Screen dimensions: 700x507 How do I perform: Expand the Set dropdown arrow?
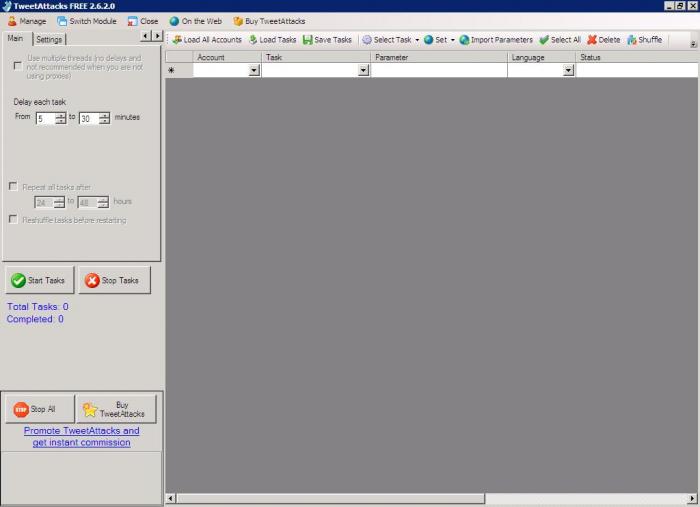click(452, 40)
